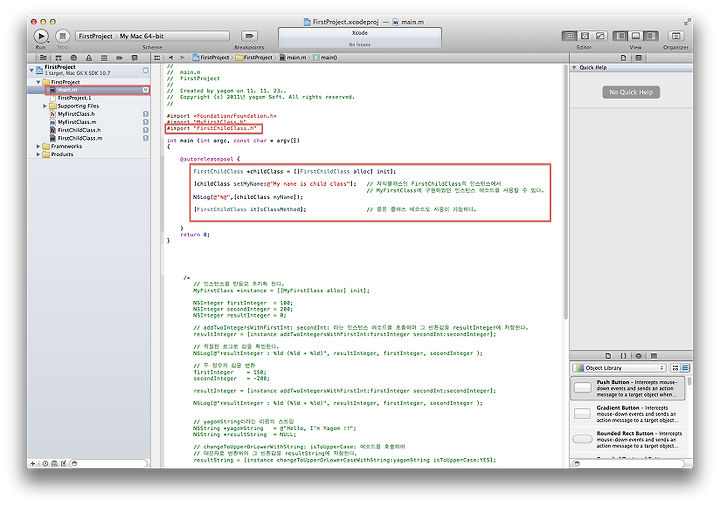The width and height of the screenshot is (720, 506).
Task: Open the Organizer window
Action: click(x=675, y=36)
